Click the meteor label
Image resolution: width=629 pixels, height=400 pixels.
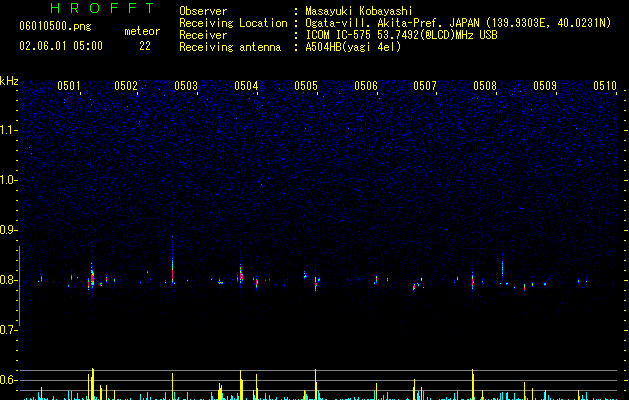(142, 31)
